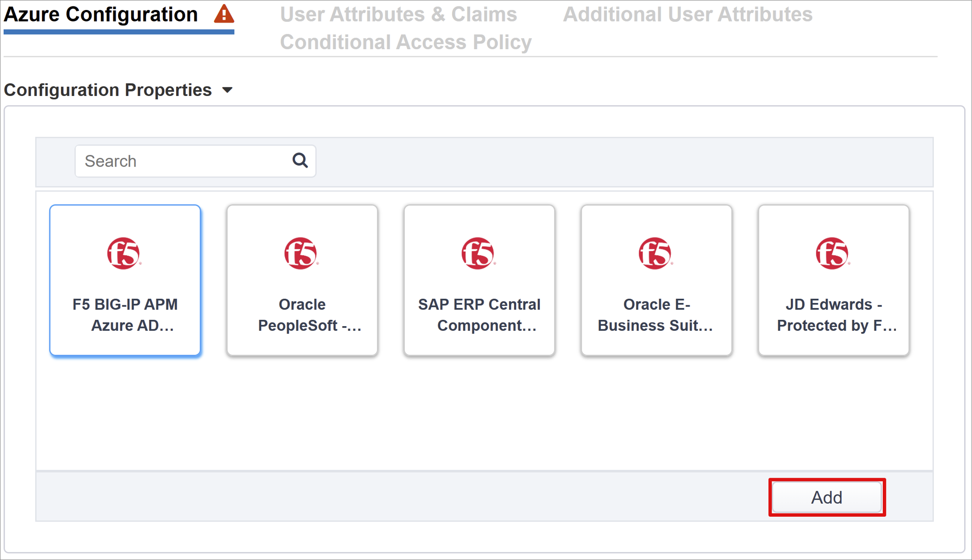Click the search magnifier icon
Image resolution: width=972 pixels, height=560 pixels.
pyautogui.click(x=299, y=161)
